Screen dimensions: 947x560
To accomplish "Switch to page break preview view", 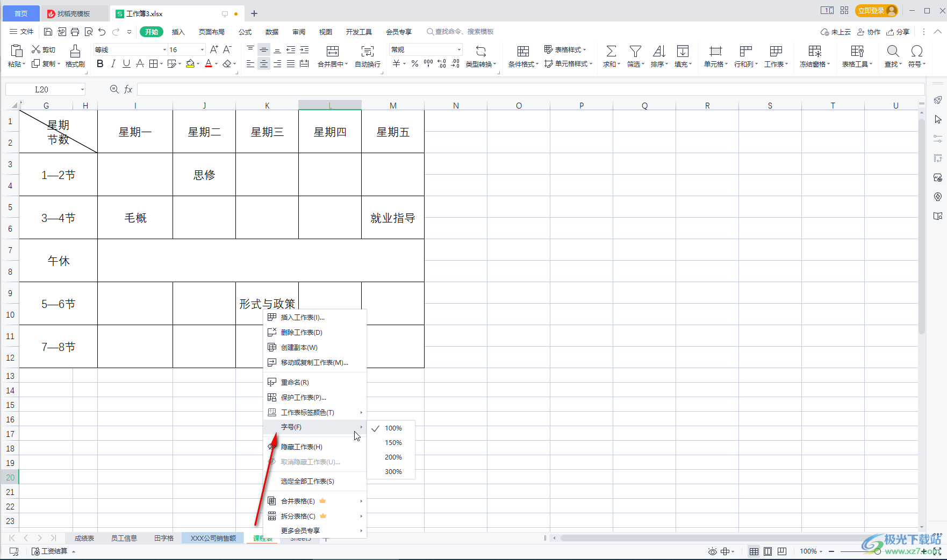I will (x=782, y=551).
